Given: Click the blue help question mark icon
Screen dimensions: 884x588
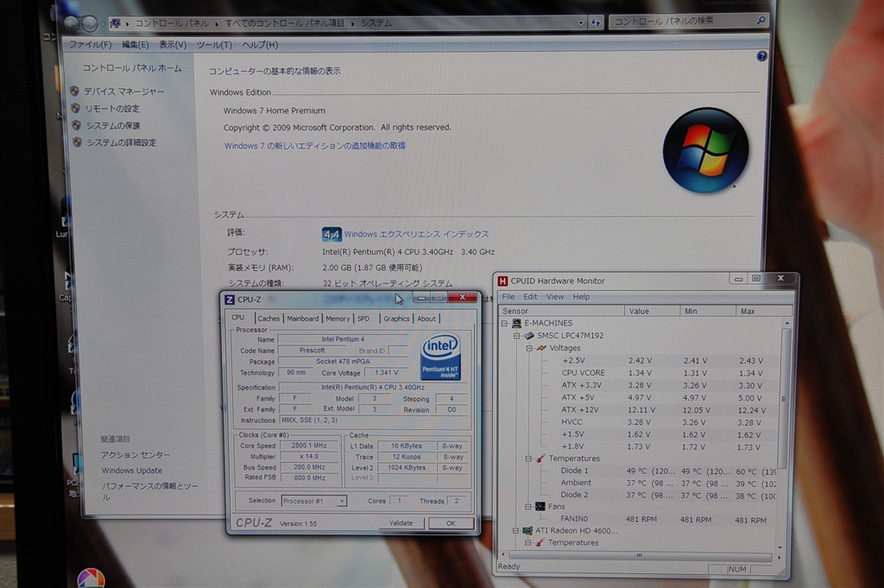Looking at the screenshot, I should click(761, 56).
